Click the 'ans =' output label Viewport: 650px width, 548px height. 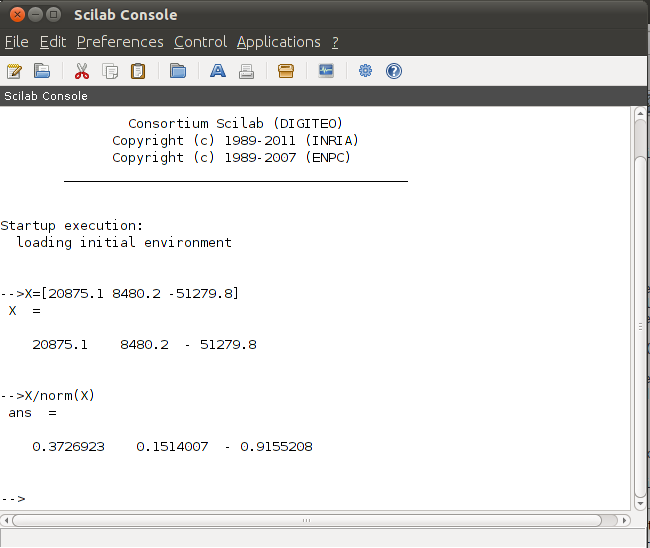click(x=32, y=413)
